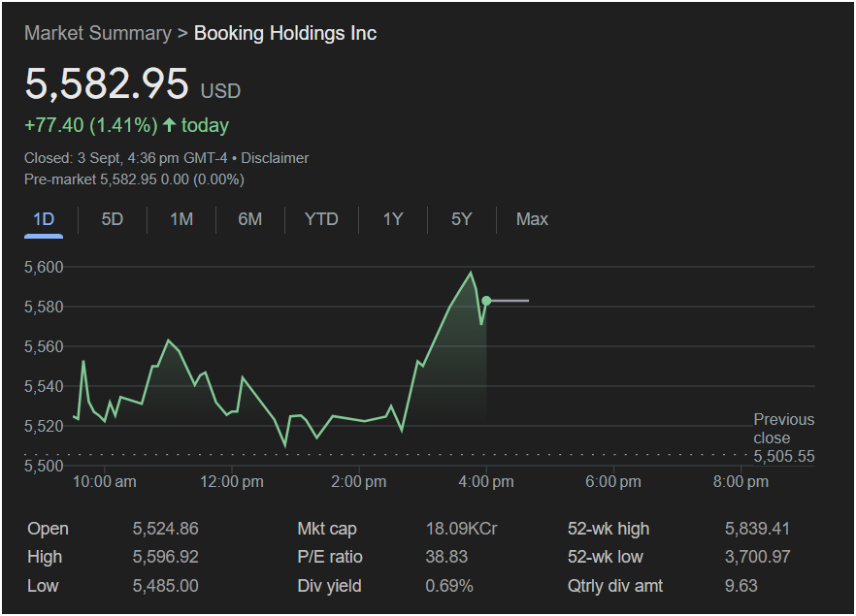The width and height of the screenshot is (856, 616).
Task: Click the 52-wk low value 3,700.97
Action: pyautogui.click(x=757, y=557)
